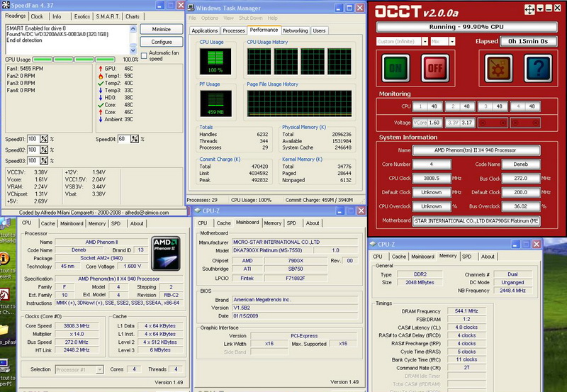
Task: Click the Speed01 value field in SpeedFan
Action: [x=33, y=139]
